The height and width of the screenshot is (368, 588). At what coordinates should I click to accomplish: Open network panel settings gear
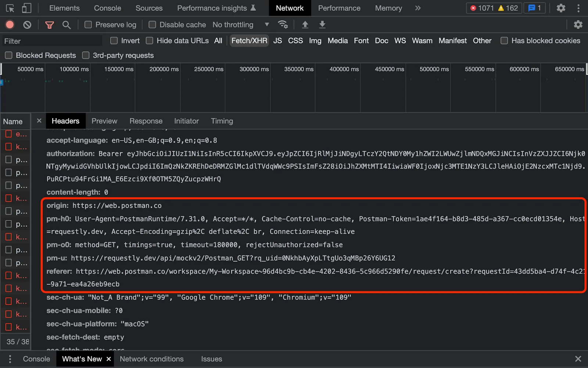(x=578, y=25)
